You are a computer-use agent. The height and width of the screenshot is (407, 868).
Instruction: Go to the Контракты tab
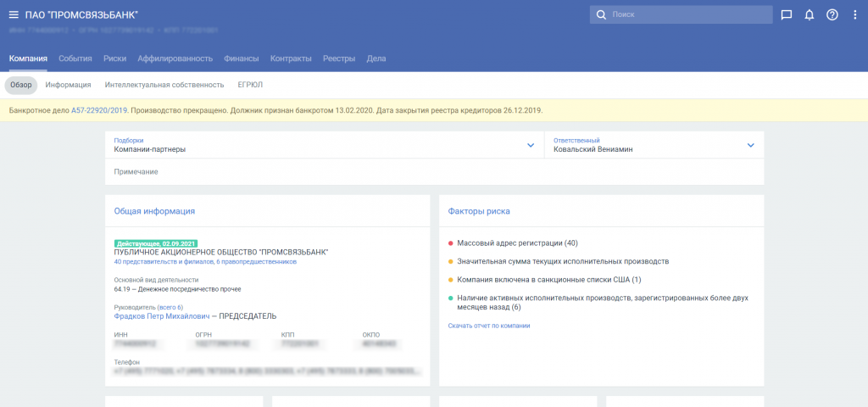pos(291,59)
